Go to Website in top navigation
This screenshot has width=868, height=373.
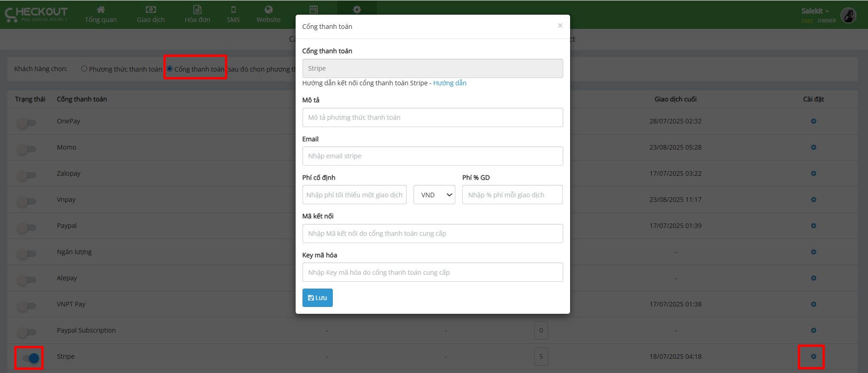coord(269,15)
